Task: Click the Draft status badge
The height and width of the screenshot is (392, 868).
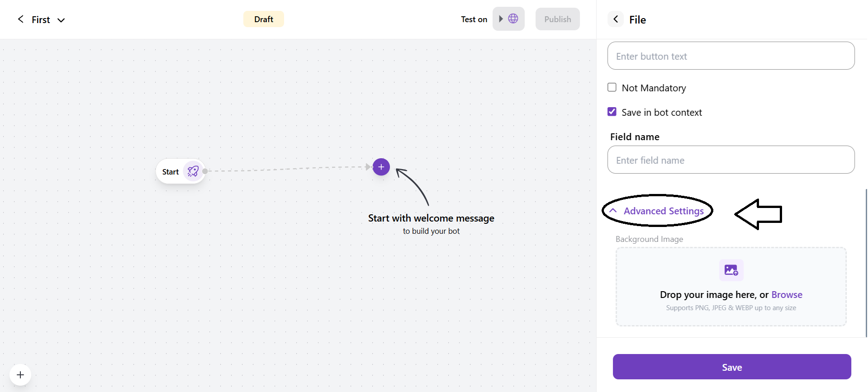Action: (x=263, y=19)
